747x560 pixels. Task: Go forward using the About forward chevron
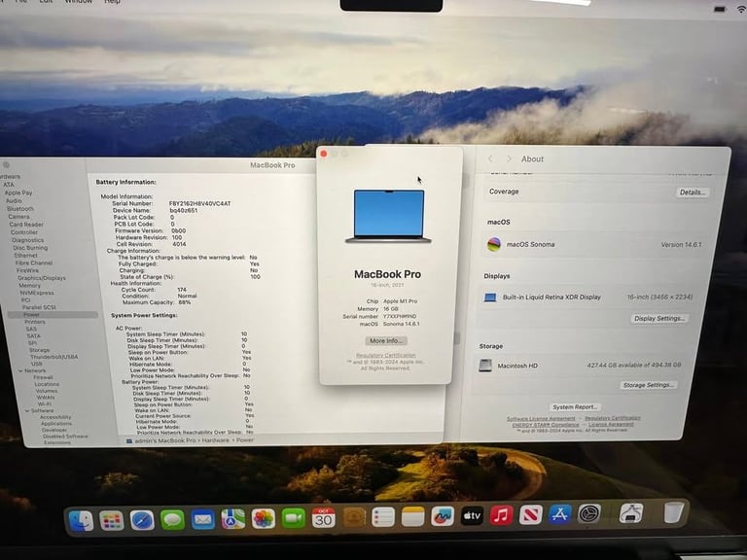509,158
